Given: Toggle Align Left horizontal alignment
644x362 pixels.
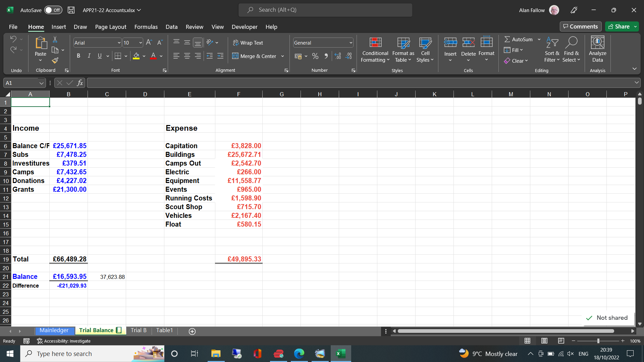Looking at the screenshot, I should click(176, 56).
